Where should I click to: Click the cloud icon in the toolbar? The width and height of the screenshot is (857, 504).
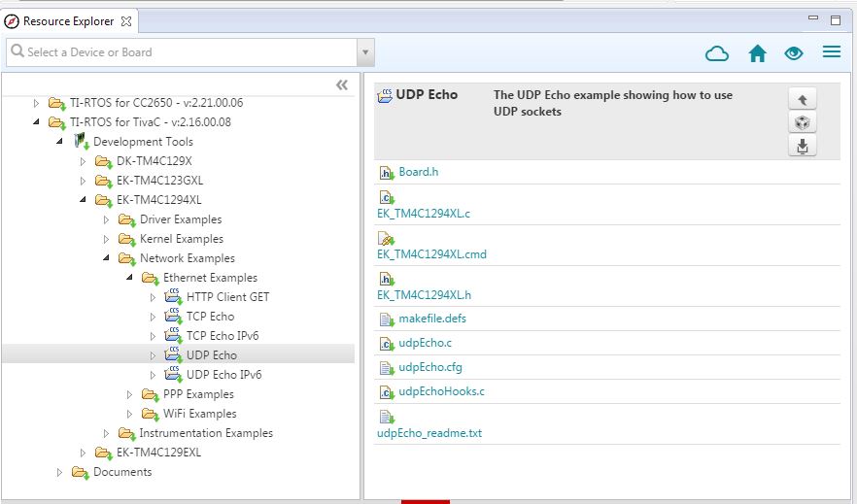[716, 53]
